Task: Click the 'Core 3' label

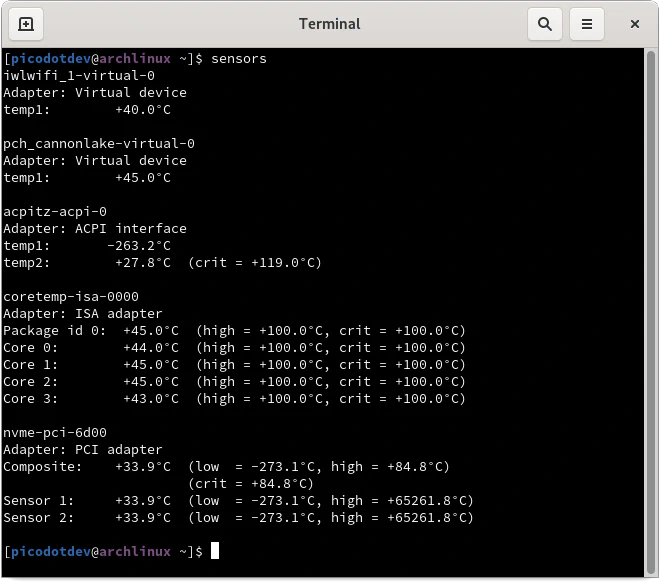Action: click(31, 398)
